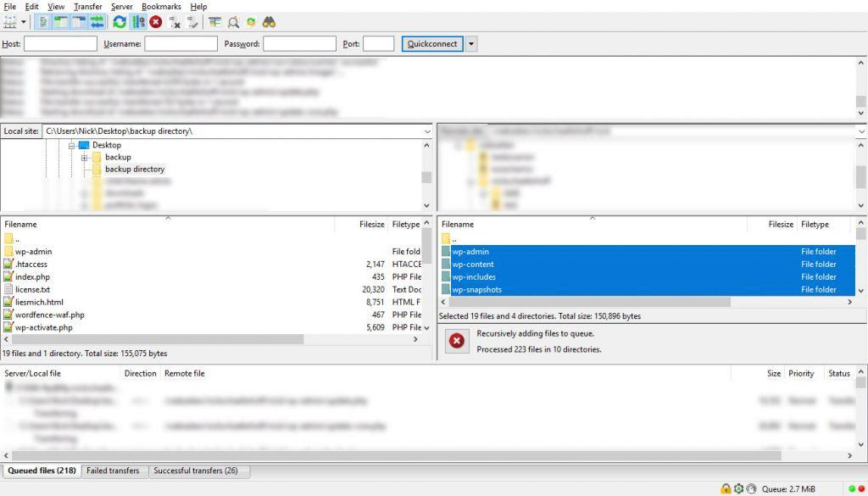This screenshot has width=868, height=496.
Task: Switch to the Failed transfers tab
Action: [114, 471]
